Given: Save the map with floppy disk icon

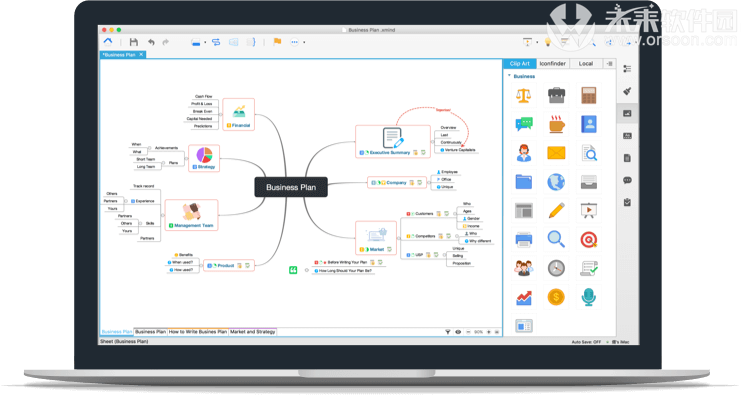Looking at the screenshot, I should pos(134,42).
